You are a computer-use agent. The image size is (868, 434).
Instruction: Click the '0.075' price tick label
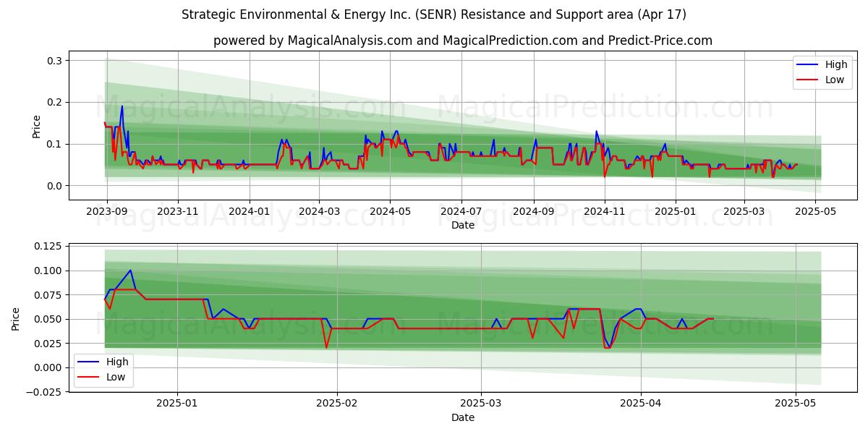tap(50, 295)
